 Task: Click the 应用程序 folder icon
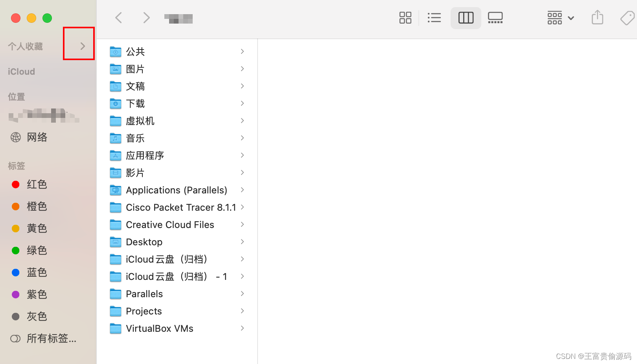[x=116, y=155]
